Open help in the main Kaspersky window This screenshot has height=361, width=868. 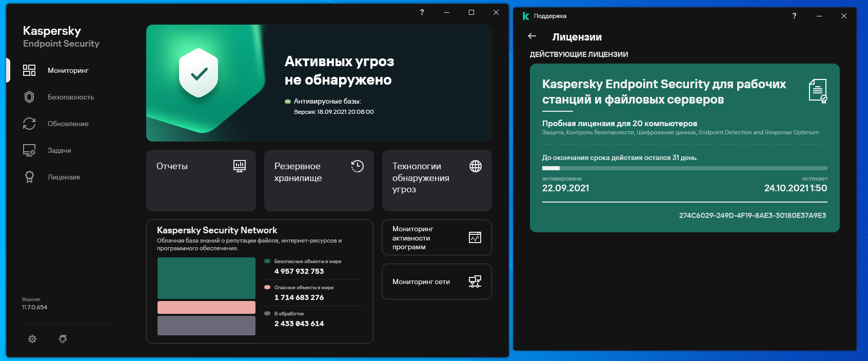[x=422, y=12]
